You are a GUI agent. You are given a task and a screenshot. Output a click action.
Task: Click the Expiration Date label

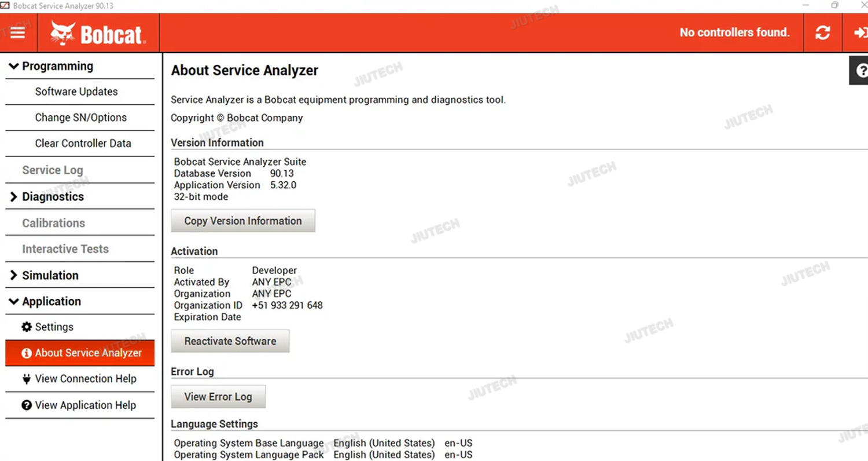coord(207,317)
